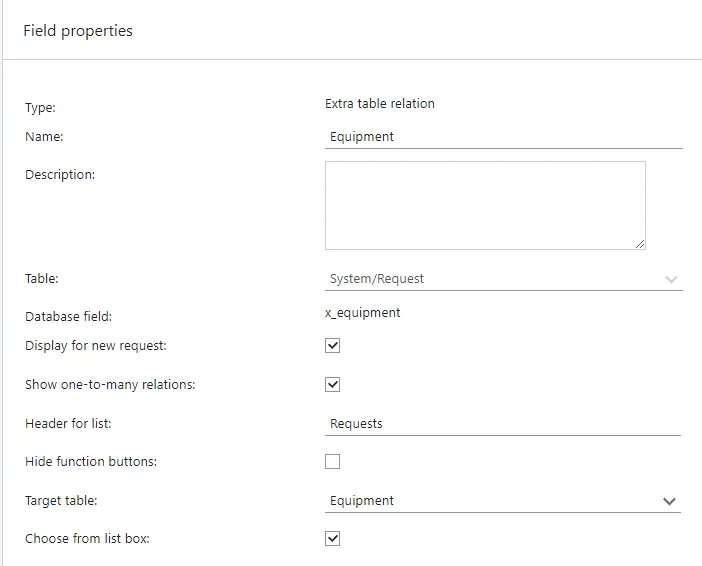This screenshot has width=702, height=566.
Task: Open the Table dropdown chevron
Action: tap(671, 279)
